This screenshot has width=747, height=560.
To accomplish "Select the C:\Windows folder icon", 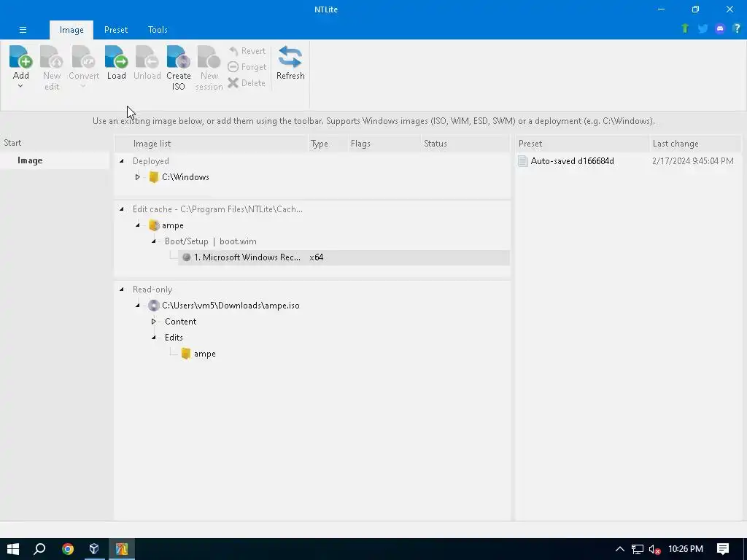I will pos(153,177).
